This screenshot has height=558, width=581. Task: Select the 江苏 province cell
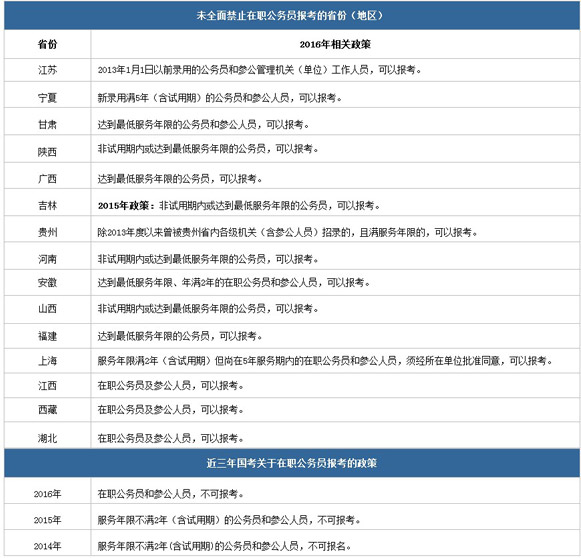coord(47,70)
